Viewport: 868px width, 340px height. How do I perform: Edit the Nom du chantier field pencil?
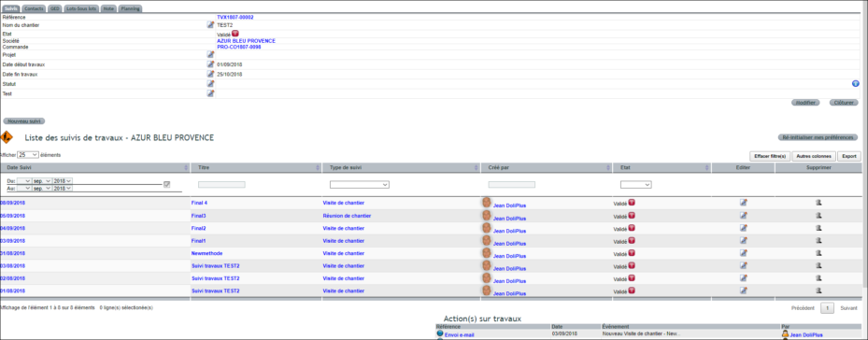210,25
